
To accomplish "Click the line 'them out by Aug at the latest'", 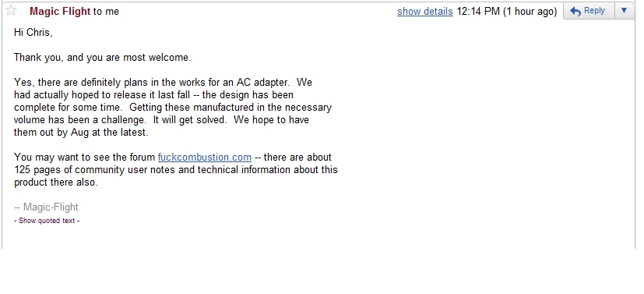I will (80, 133).
